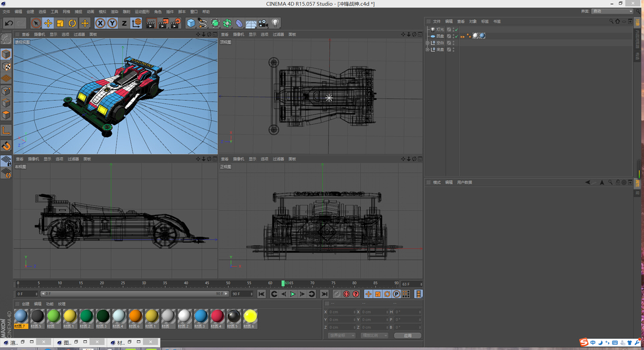
Task: Click the timeline playhead at frame 63
Action: pos(283,283)
